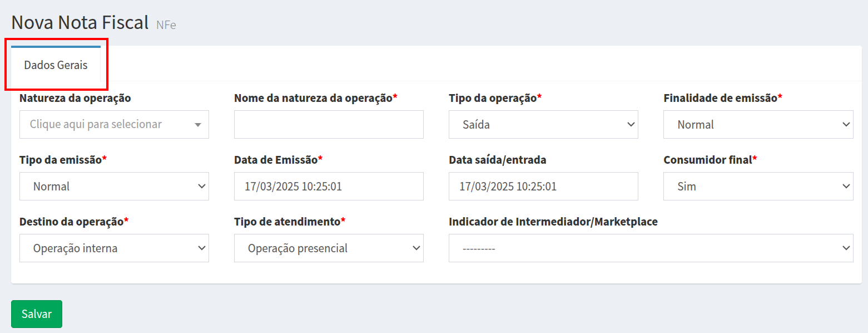Click the 'Nome da natureza da operação' label text
The width and height of the screenshot is (868, 333).
click(313, 98)
